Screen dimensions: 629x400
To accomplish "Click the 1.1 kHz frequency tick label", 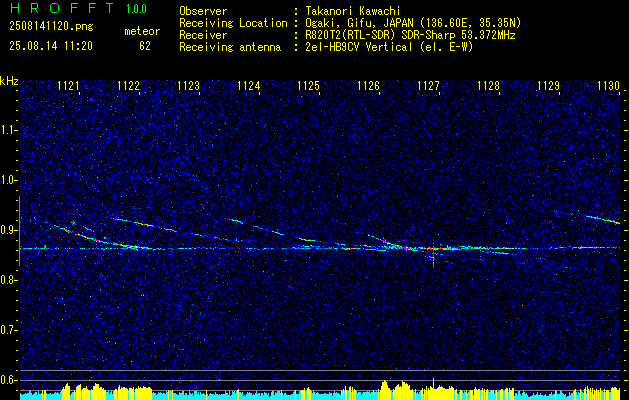I will (8, 130).
